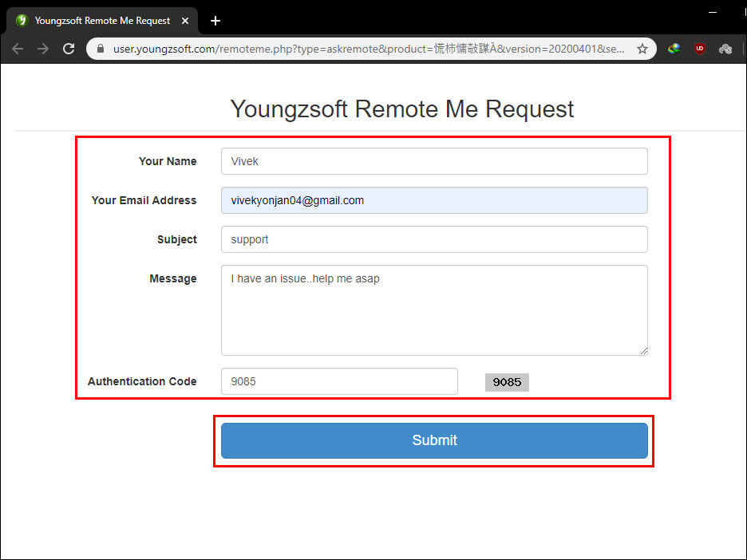Click the forward navigation arrow
Image resolution: width=747 pixels, height=560 pixels.
tap(43, 48)
